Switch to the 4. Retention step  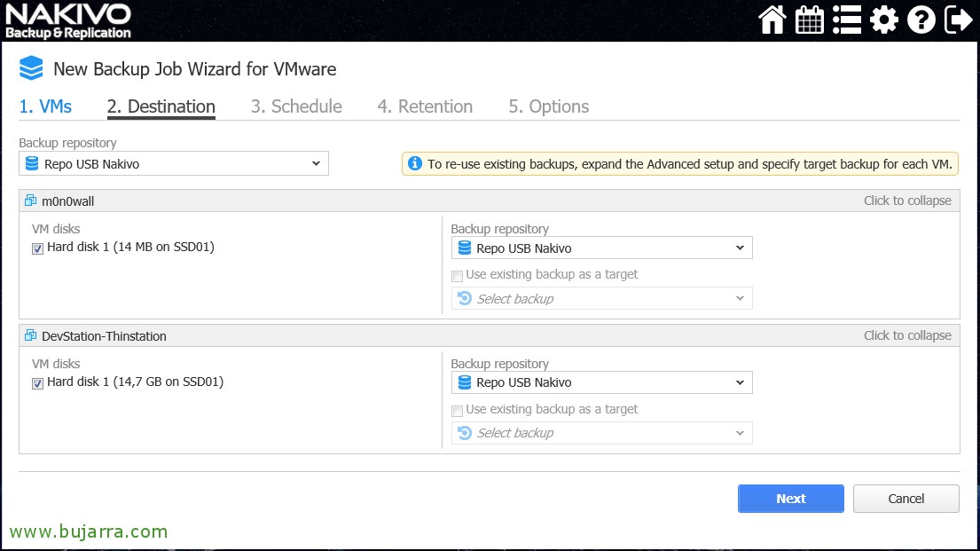point(425,106)
